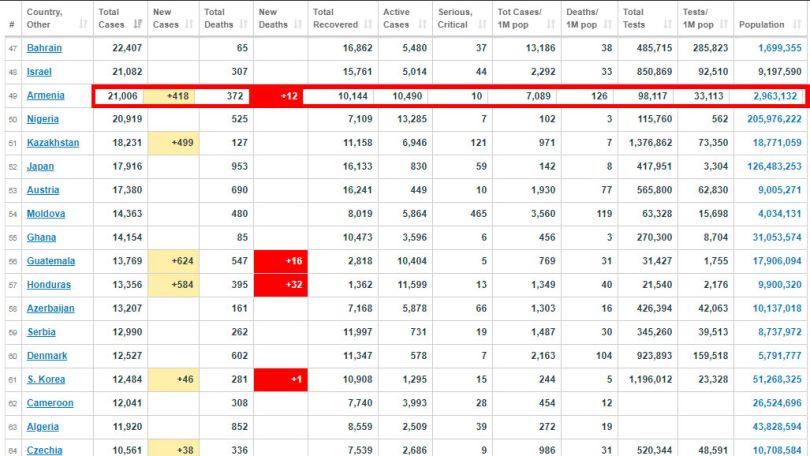Select the Honduras +32 new deaths cell
810x456 pixels.
(281, 285)
